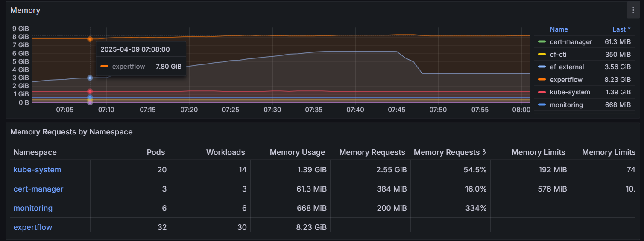Image resolution: width=644 pixels, height=241 pixels.
Task: Click the monitoring blue legend color marker
Action: click(x=542, y=105)
